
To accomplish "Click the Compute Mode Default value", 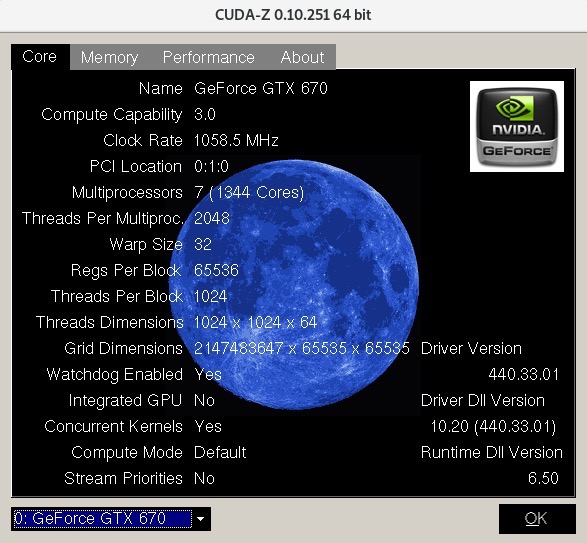I will (220, 452).
